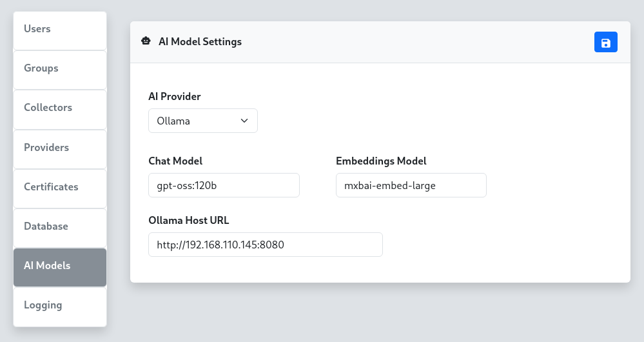Open the Certificates section
Image resolution: width=644 pixels, height=342 pixels.
(60, 187)
